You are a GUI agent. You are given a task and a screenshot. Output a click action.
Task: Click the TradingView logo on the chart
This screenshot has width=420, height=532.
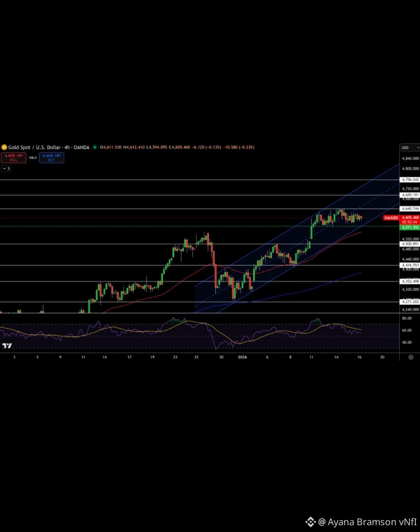click(x=7, y=345)
